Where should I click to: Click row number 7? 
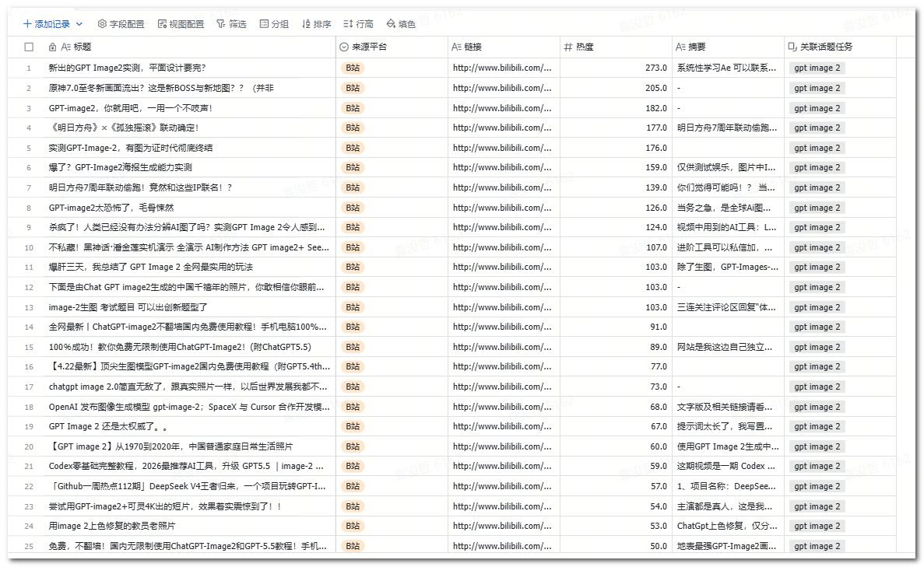29,187
